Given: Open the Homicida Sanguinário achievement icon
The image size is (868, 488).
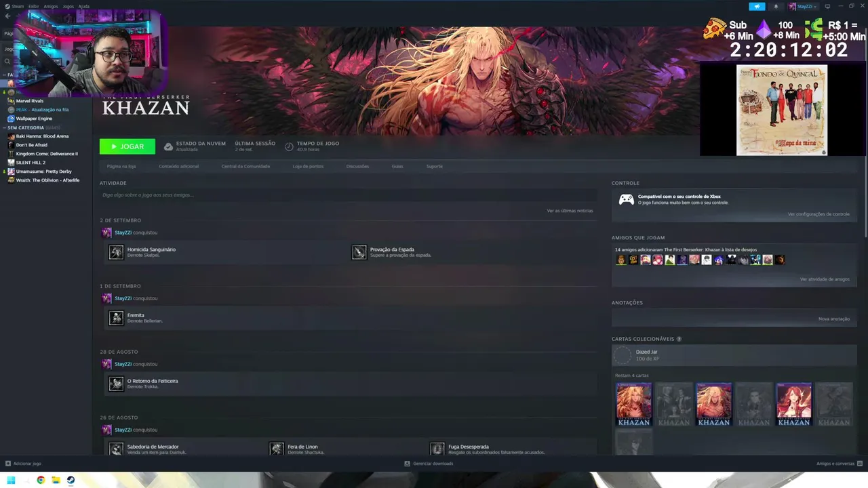Looking at the screenshot, I should tap(116, 252).
